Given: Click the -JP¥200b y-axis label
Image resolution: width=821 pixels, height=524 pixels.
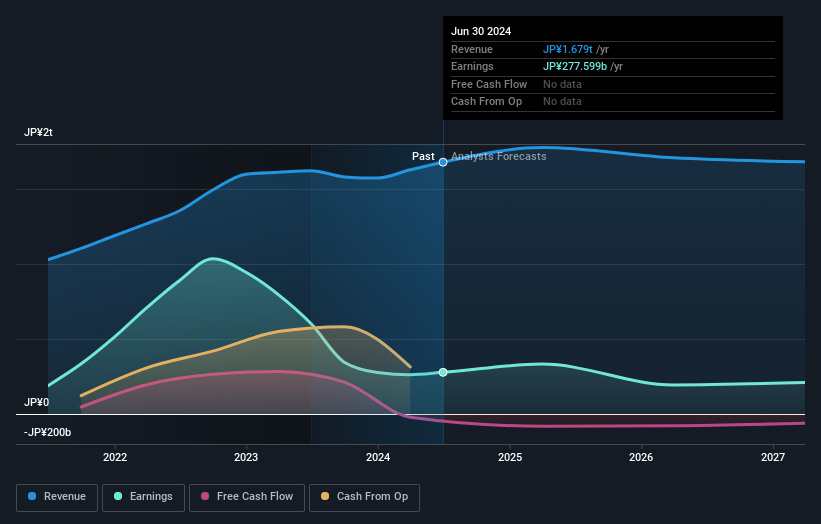Looking at the screenshot, I should 47,432.
